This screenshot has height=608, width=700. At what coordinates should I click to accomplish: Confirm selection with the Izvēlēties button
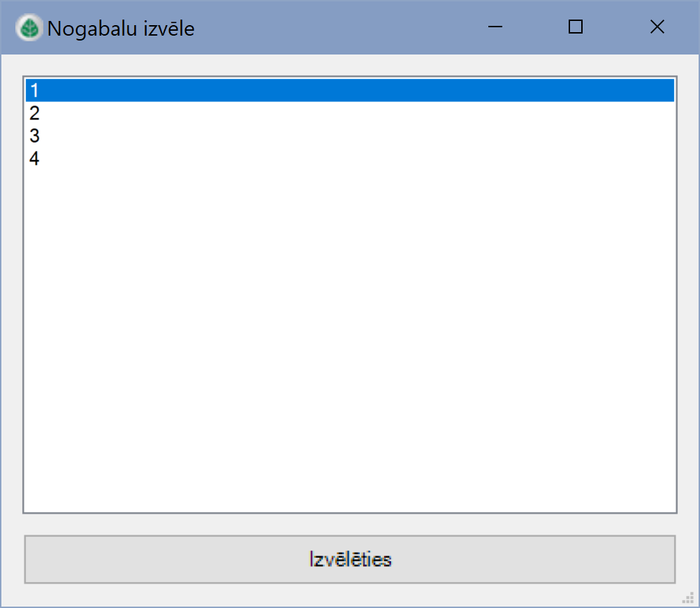coord(349,559)
